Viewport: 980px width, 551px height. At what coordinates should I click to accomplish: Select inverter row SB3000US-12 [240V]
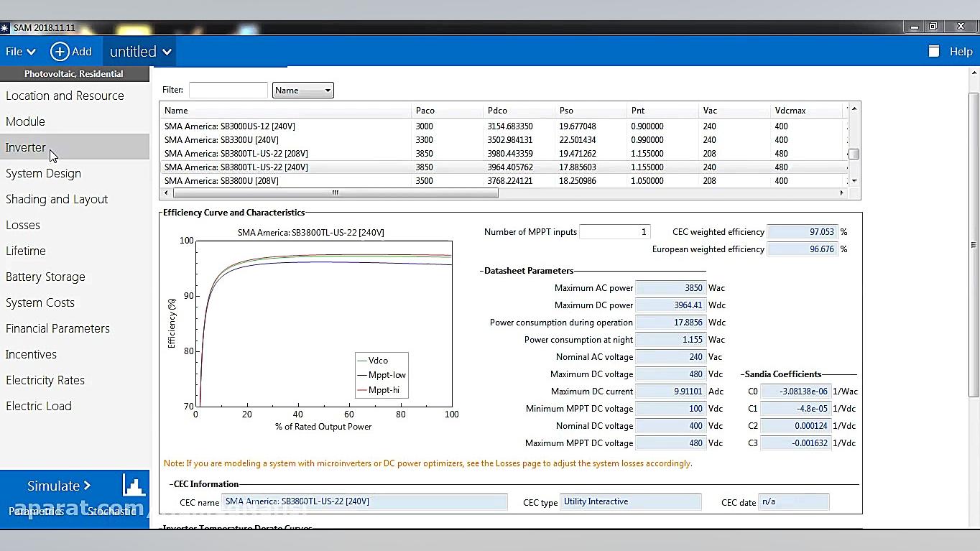[x=504, y=126]
